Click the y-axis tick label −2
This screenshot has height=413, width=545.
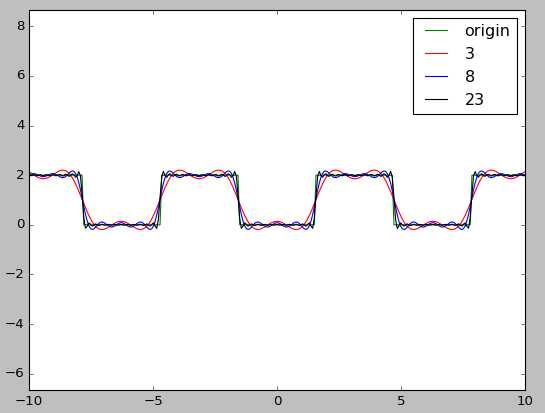pyautogui.click(x=16, y=274)
